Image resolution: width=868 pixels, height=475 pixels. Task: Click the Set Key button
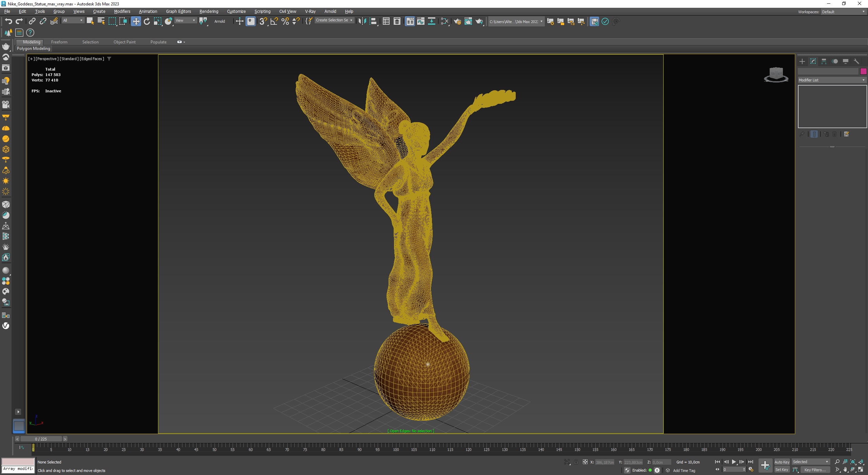point(782,470)
